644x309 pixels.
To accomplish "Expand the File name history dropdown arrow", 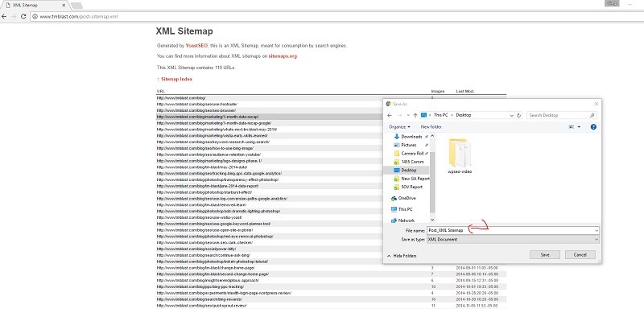I will coord(596,231).
